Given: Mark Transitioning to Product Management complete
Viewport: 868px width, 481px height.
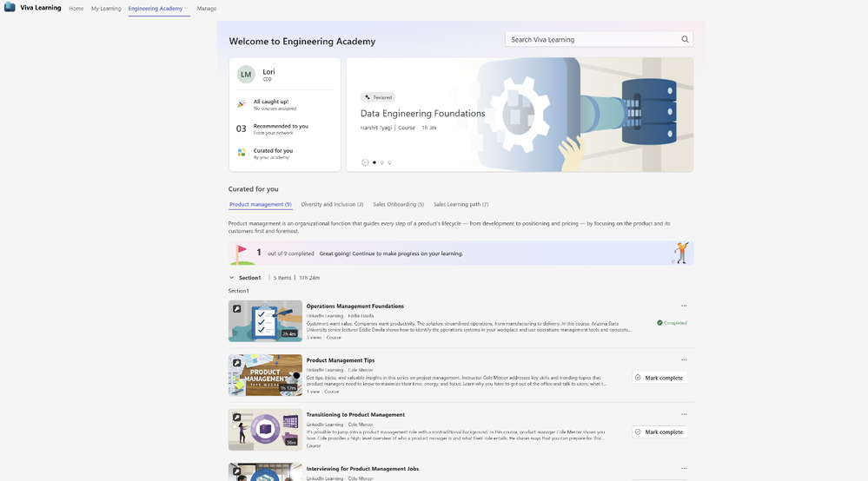Looking at the screenshot, I should pyautogui.click(x=659, y=432).
